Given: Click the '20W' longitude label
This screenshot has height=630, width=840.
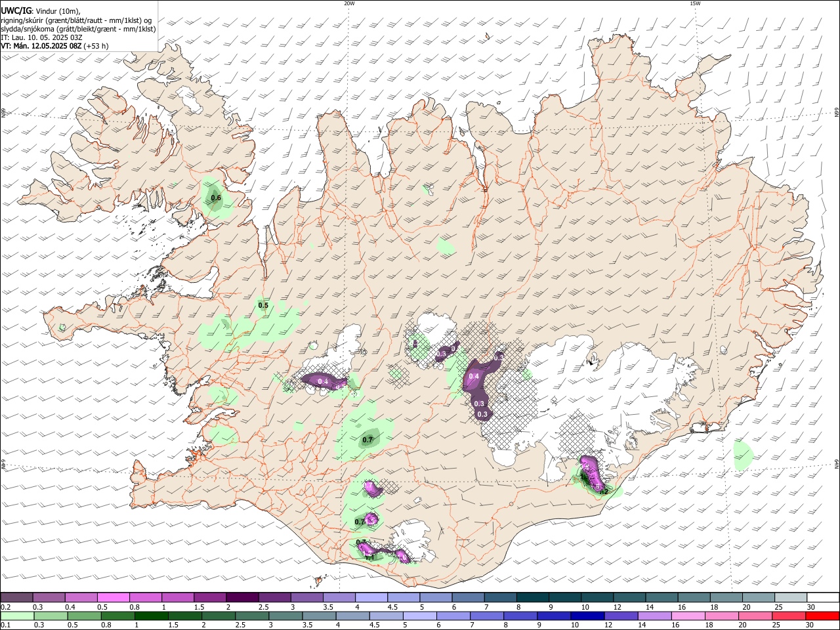Looking at the screenshot, I should tap(349, 3).
